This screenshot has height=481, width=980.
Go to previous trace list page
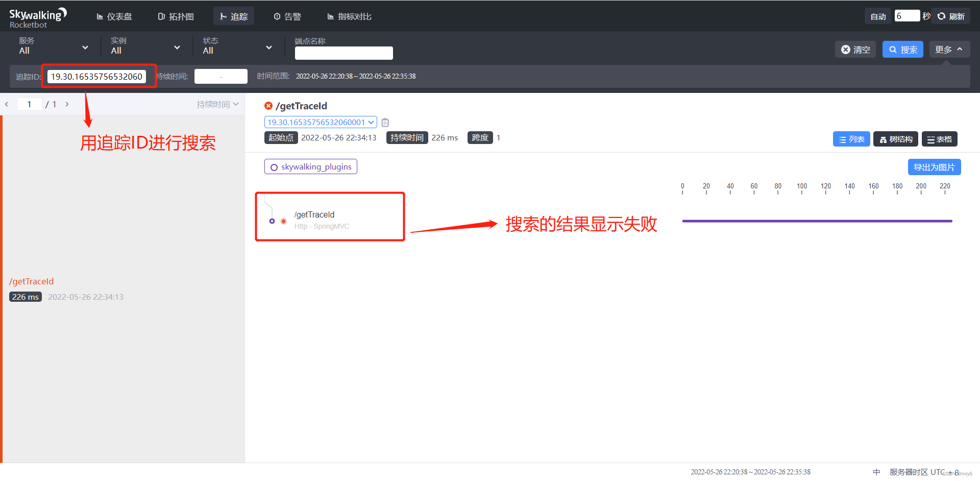pyautogui.click(x=7, y=104)
